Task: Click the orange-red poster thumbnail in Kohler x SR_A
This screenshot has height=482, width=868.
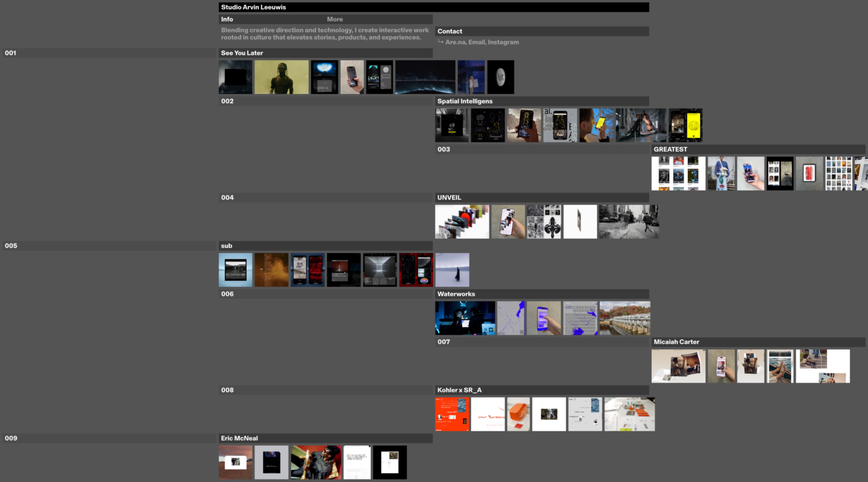Action: pyautogui.click(x=452, y=415)
